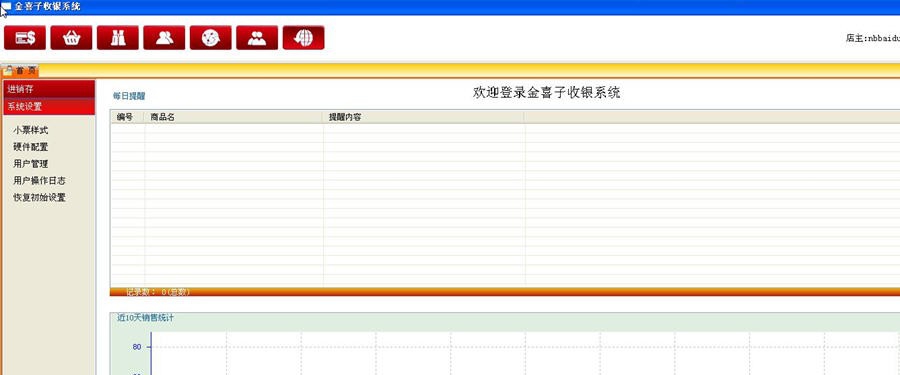Click the 商品名 column header
900x375 pixels.
[232, 117]
